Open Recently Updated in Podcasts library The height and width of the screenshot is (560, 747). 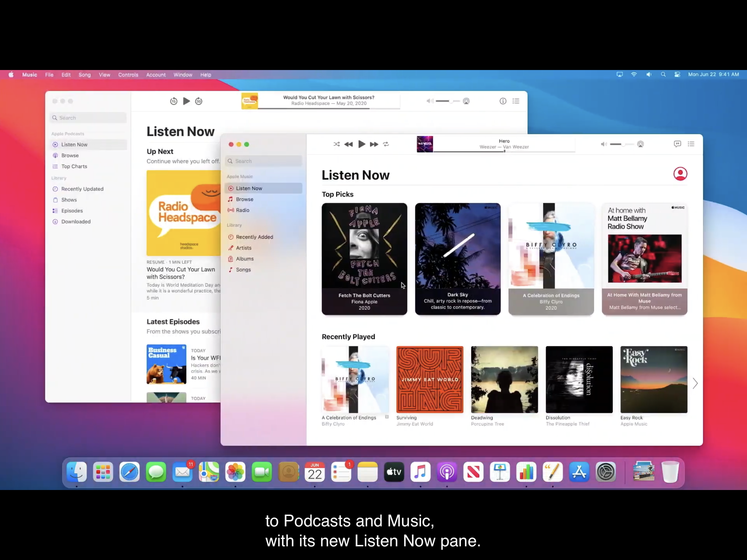coord(88,189)
